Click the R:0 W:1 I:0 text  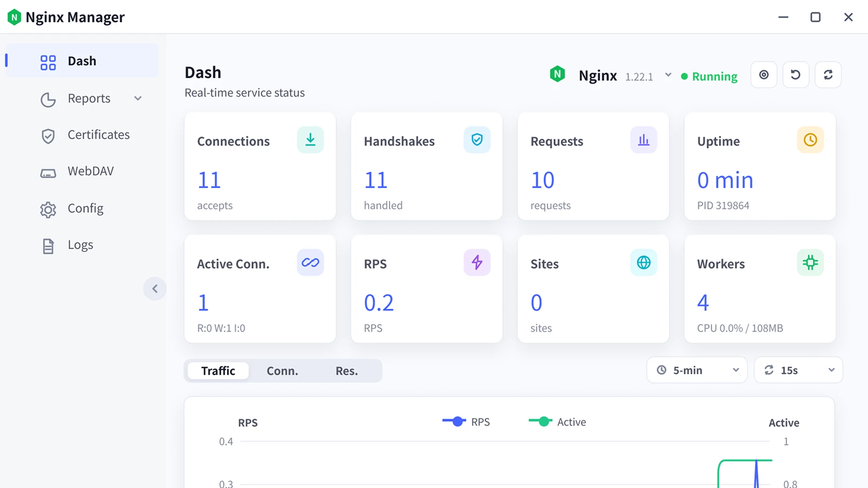221,328
